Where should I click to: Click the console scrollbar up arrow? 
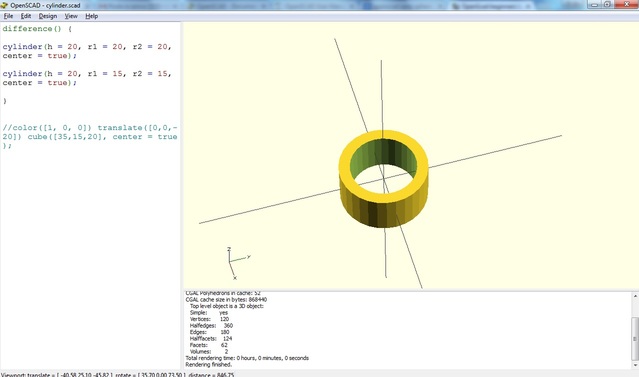(x=635, y=296)
